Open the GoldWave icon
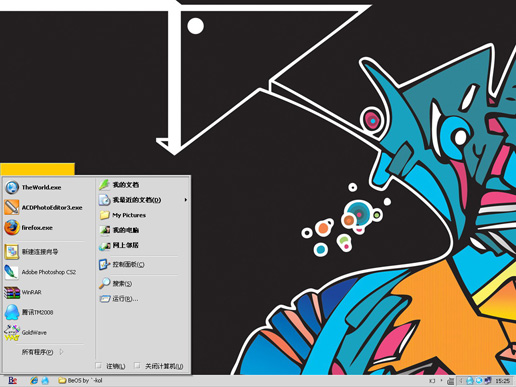The image size is (516, 387). tap(12, 333)
